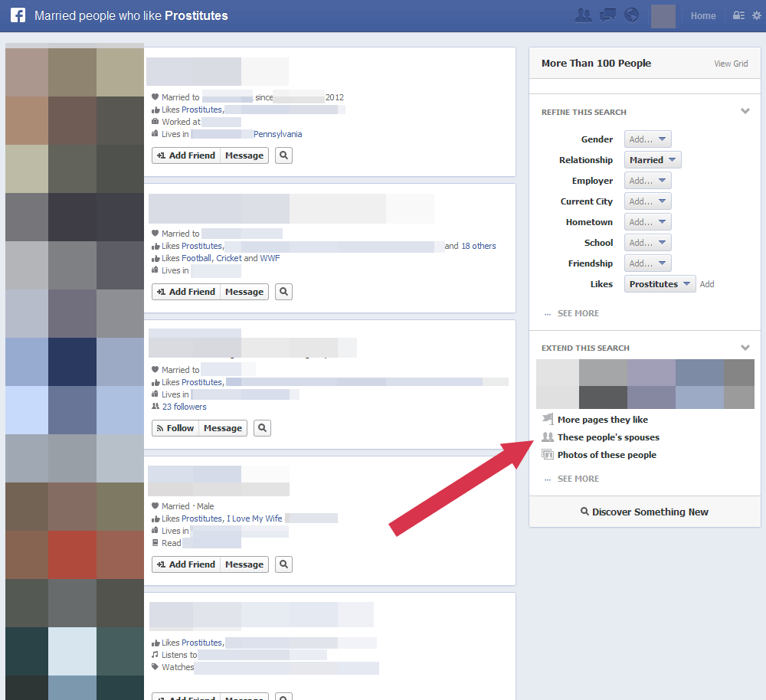The image size is (766, 700).
Task: Open the Likes Prostitutes filter dropdown
Action: pyautogui.click(x=660, y=284)
